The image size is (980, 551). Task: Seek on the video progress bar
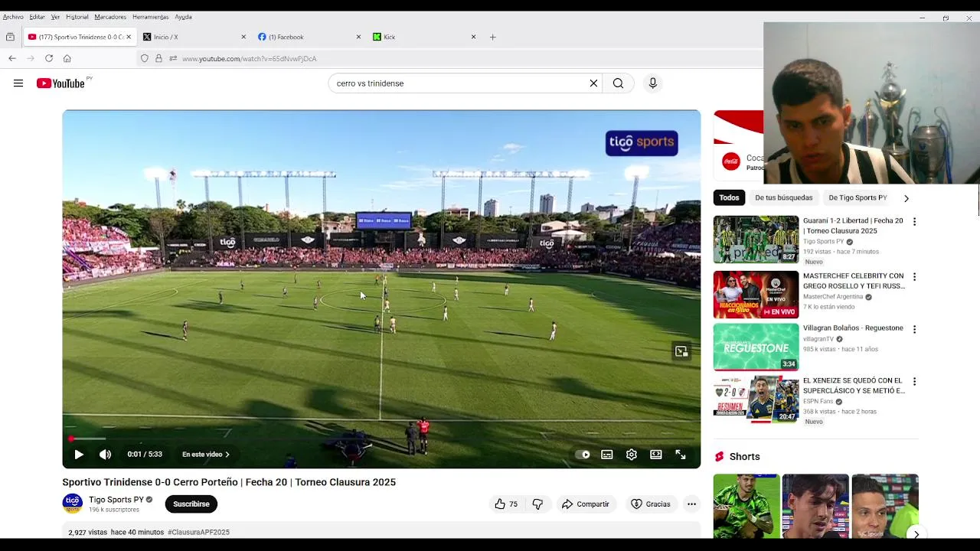pyautogui.click(x=381, y=439)
